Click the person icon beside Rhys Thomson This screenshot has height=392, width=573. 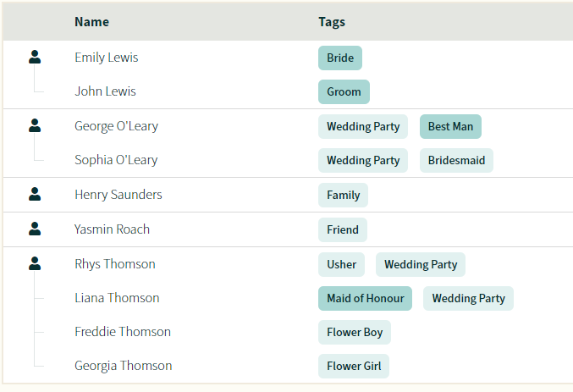coord(35,263)
